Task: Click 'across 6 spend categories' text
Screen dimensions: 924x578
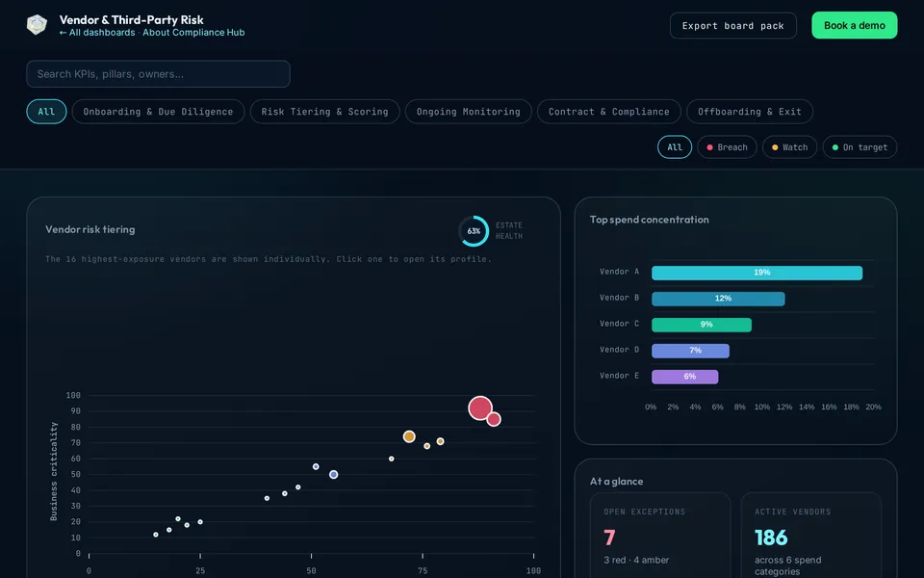Action: [x=788, y=565]
